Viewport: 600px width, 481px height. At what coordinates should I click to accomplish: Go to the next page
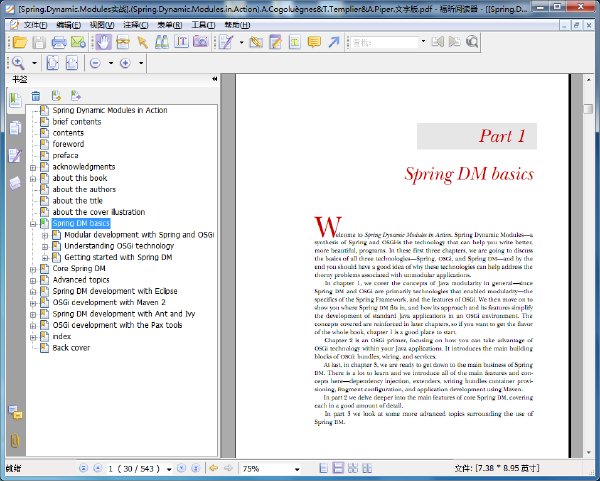181,468
